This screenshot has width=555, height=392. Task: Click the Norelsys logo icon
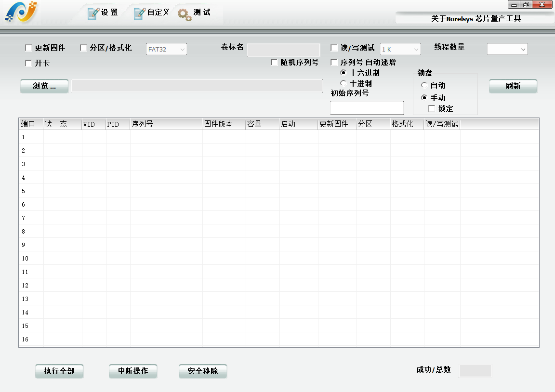pos(21,12)
